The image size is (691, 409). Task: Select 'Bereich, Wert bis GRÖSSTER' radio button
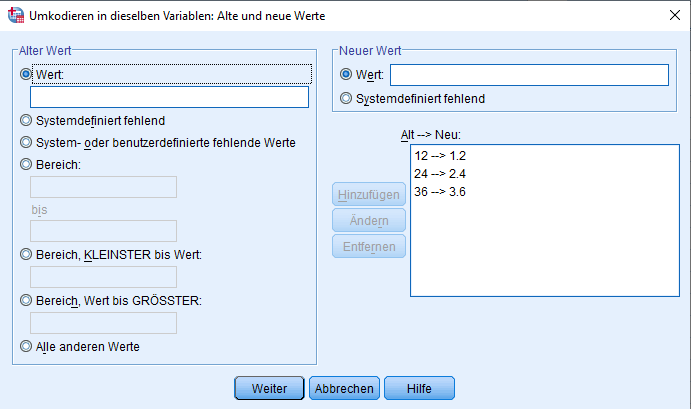point(26,302)
